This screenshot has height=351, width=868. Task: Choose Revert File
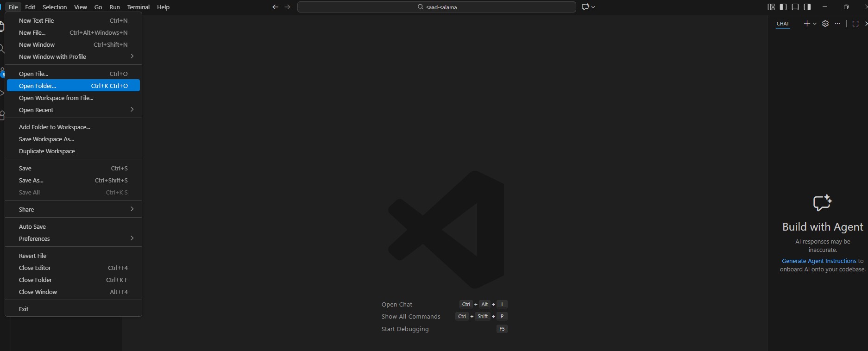coord(73,256)
